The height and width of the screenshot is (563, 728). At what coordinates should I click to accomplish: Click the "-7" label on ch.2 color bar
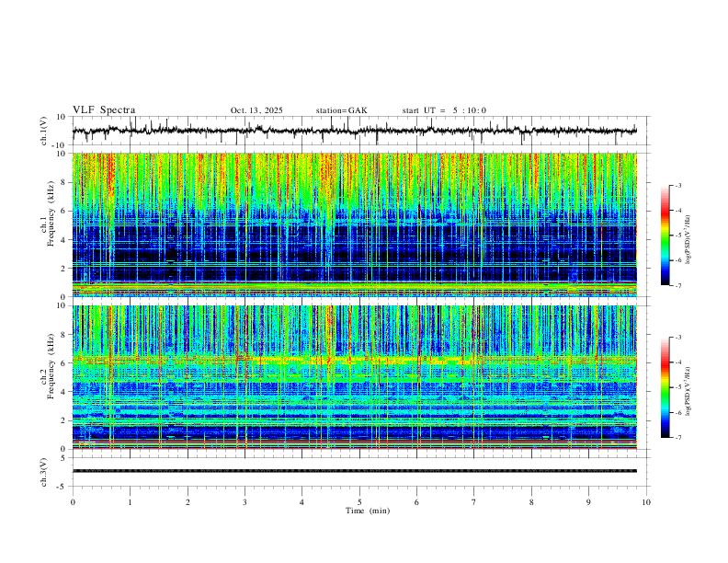point(677,438)
